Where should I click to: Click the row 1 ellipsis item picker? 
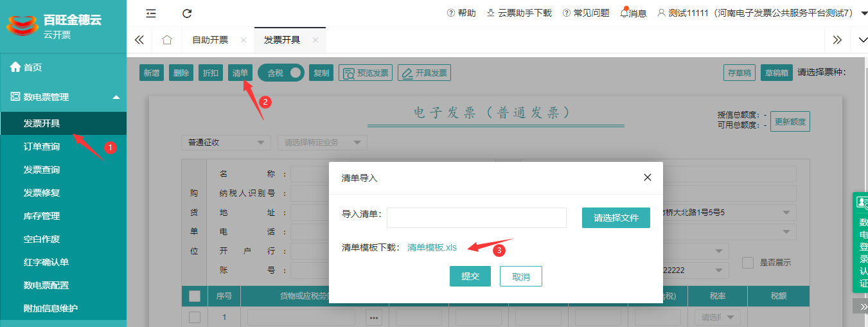tap(375, 317)
